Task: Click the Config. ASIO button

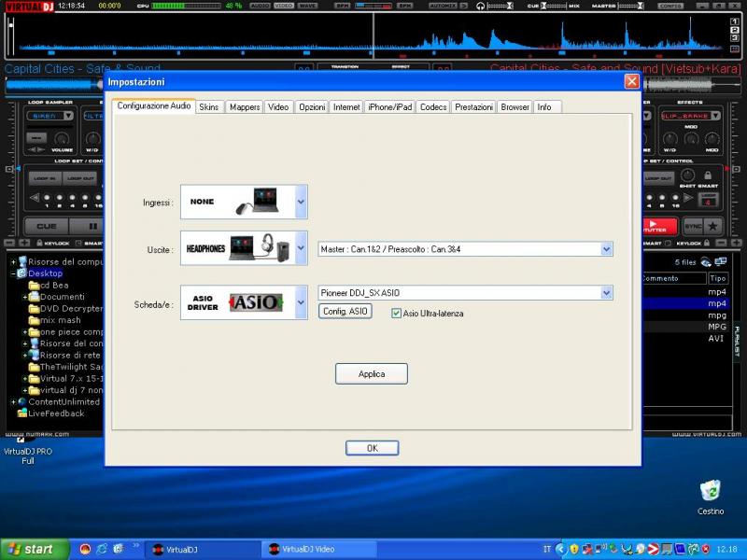Action: pos(345,311)
